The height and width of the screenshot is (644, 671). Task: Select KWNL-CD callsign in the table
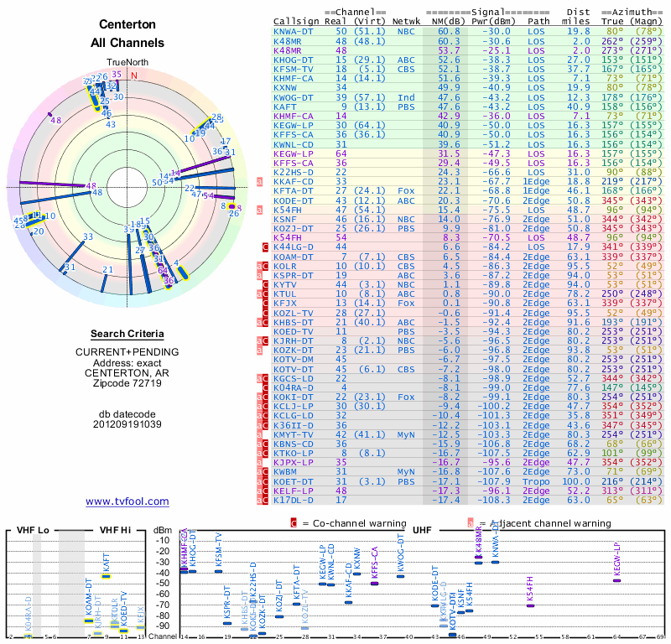[294, 144]
